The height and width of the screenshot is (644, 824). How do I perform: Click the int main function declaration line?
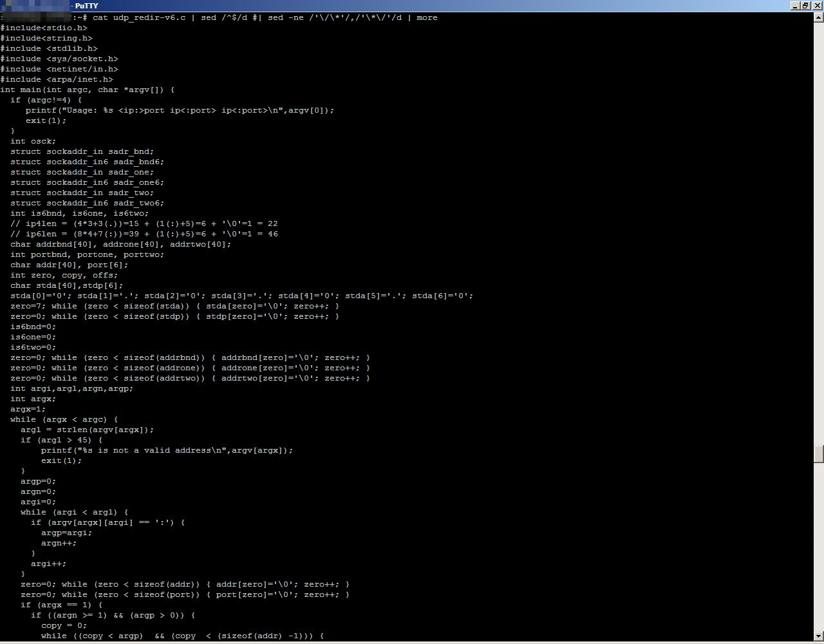pyautogui.click(x=88, y=90)
